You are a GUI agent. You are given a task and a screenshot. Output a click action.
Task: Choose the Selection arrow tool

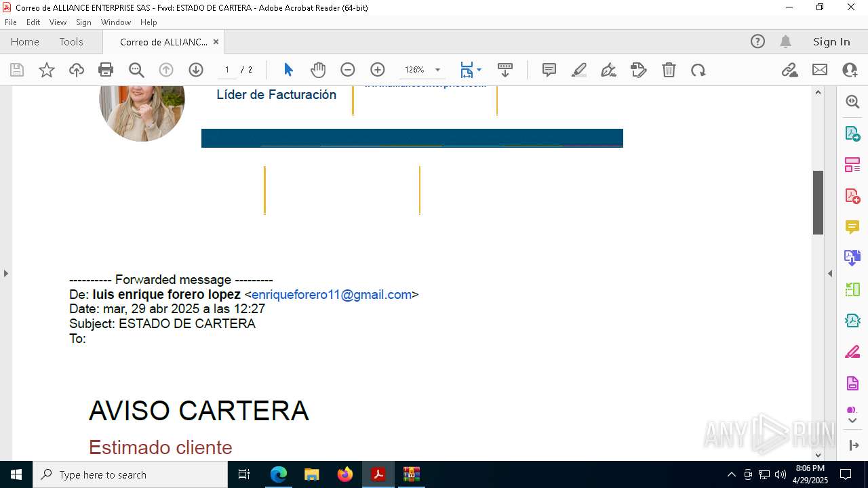(x=288, y=70)
